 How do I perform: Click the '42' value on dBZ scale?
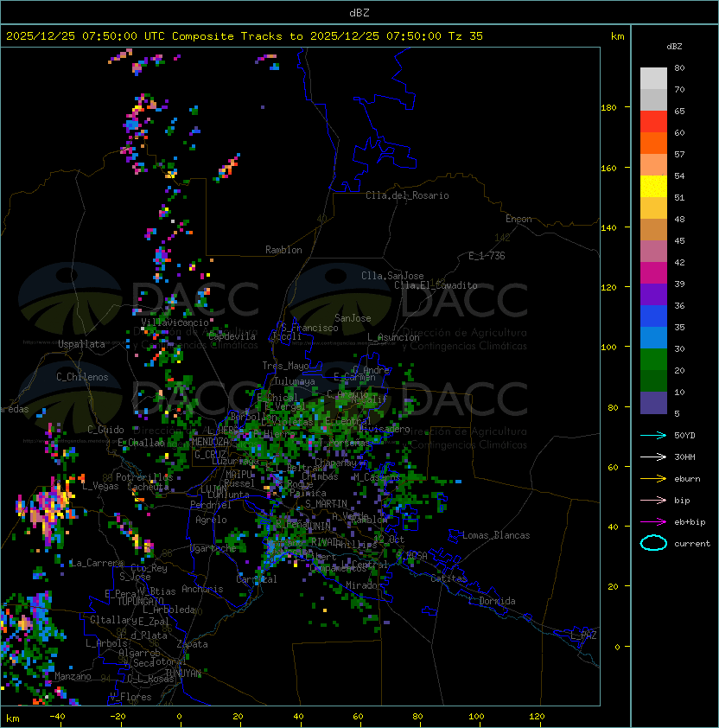679,262
